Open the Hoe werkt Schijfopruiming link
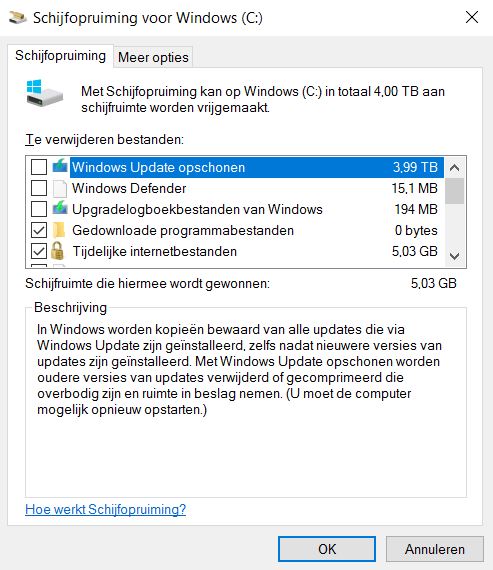493x570 pixels. (x=105, y=509)
